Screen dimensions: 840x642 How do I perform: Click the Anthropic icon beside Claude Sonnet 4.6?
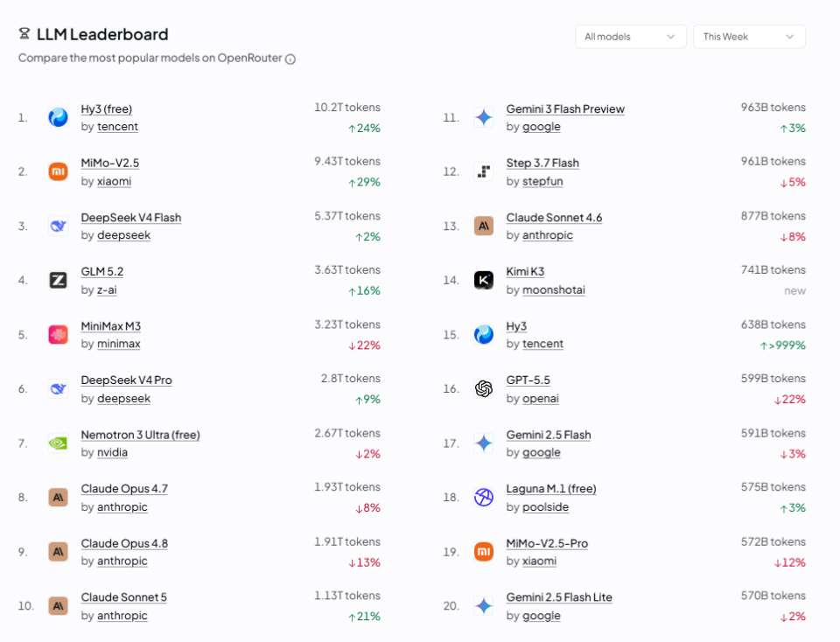[484, 226]
